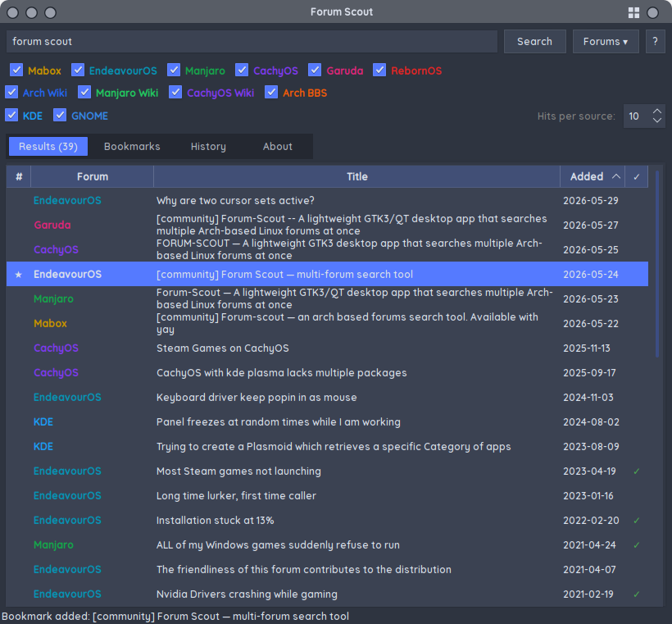This screenshot has width=672, height=624.
Task: Select 'Nvidia Drivers crashing while gaming' row
Action: [x=327, y=594]
